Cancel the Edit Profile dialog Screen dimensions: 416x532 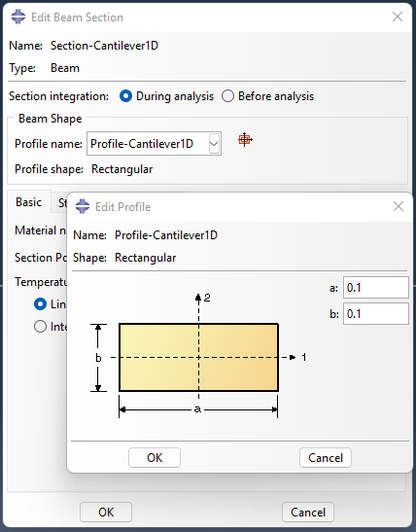(326, 458)
